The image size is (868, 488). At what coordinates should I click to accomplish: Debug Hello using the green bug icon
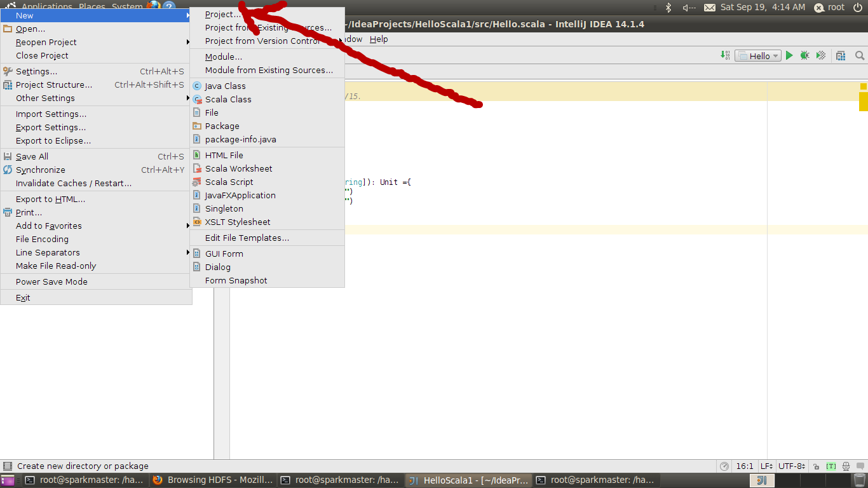(804, 56)
